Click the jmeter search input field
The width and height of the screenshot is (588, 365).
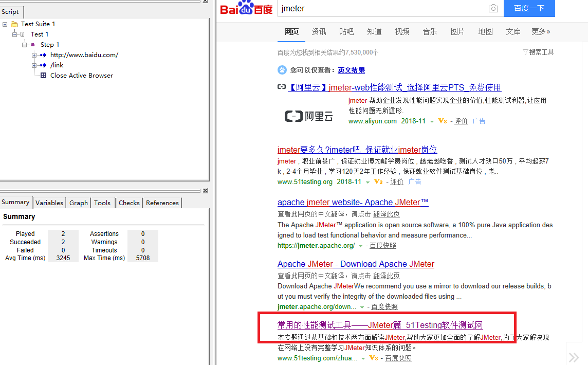tap(382, 8)
